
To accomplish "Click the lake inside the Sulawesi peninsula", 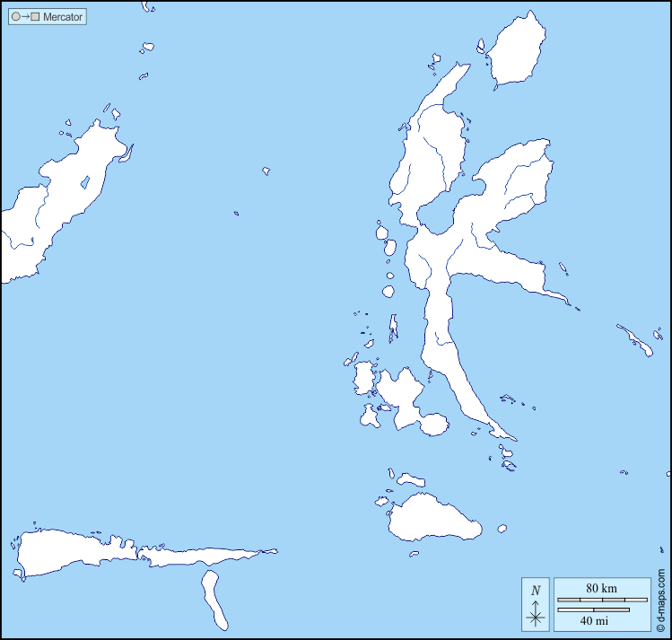I will coord(84,183).
